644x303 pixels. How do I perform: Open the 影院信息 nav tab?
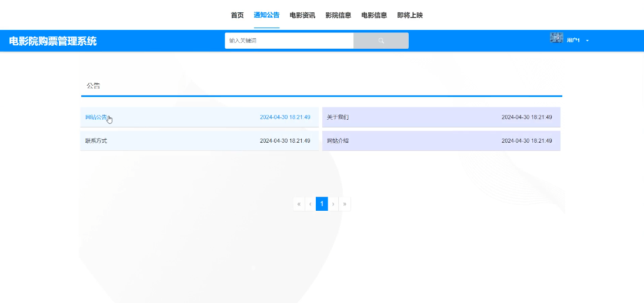pyautogui.click(x=338, y=15)
